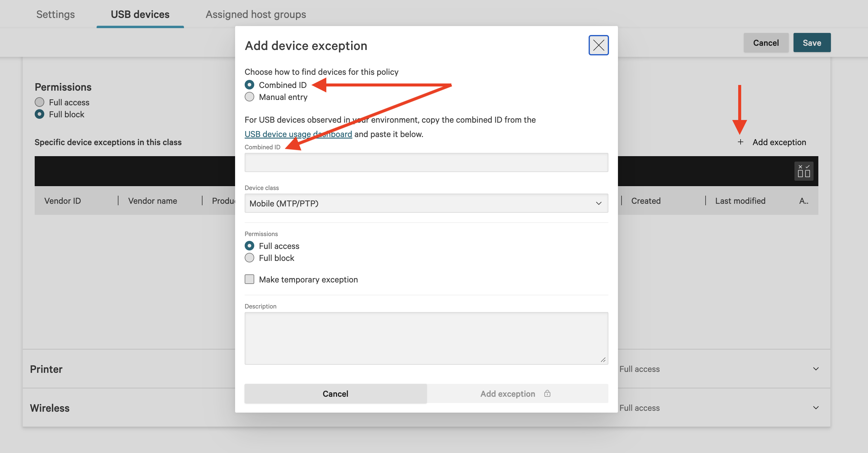The width and height of the screenshot is (868, 453).
Task: Expand the Printer section chevron
Action: 815,369
